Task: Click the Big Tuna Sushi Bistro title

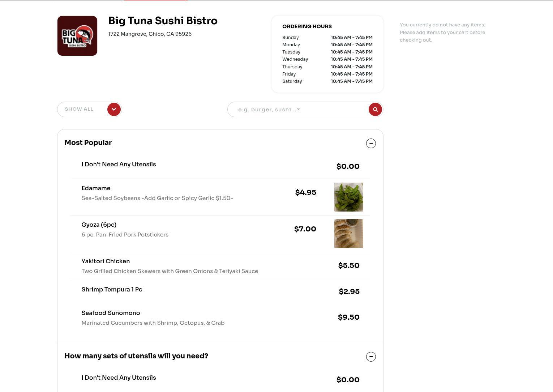Action: (163, 21)
